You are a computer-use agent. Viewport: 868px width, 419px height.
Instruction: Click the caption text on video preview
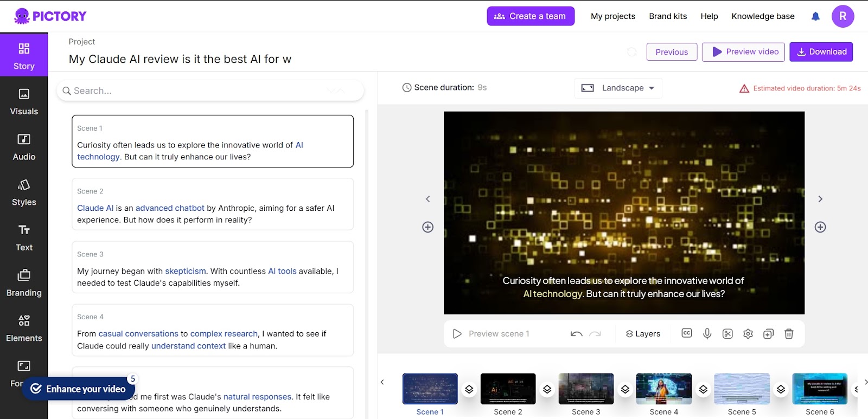coord(623,287)
